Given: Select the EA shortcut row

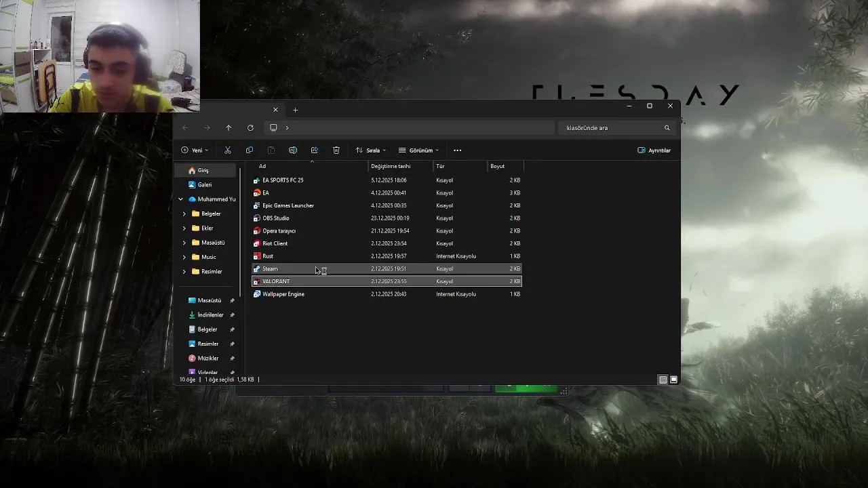Looking at the screenshot, I should (387, 192).
